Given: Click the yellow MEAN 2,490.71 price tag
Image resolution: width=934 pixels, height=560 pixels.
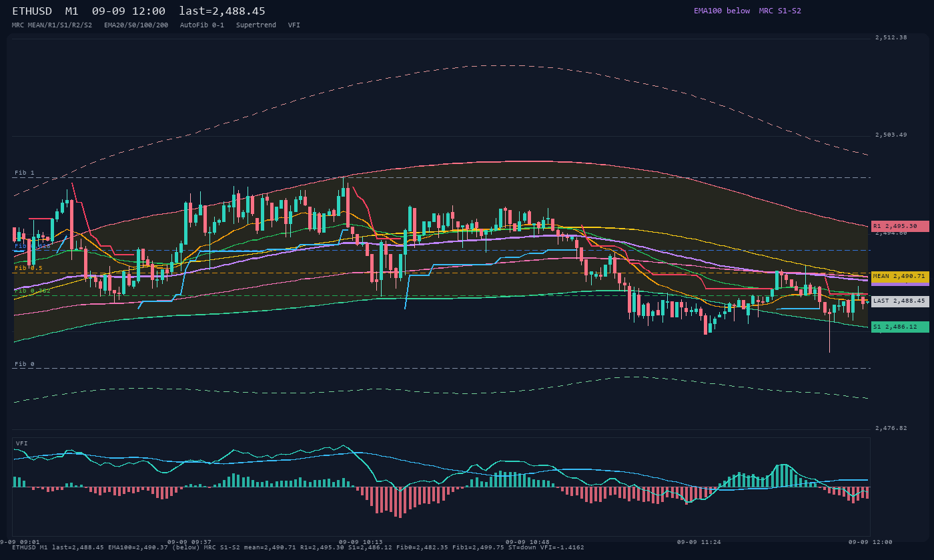Looking at the screenshot, I should [900, 277].
